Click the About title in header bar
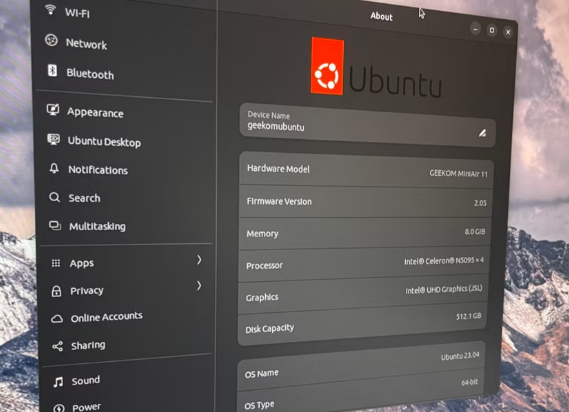Viewport: 569px width, 412px height. click(x=381, y=16)
